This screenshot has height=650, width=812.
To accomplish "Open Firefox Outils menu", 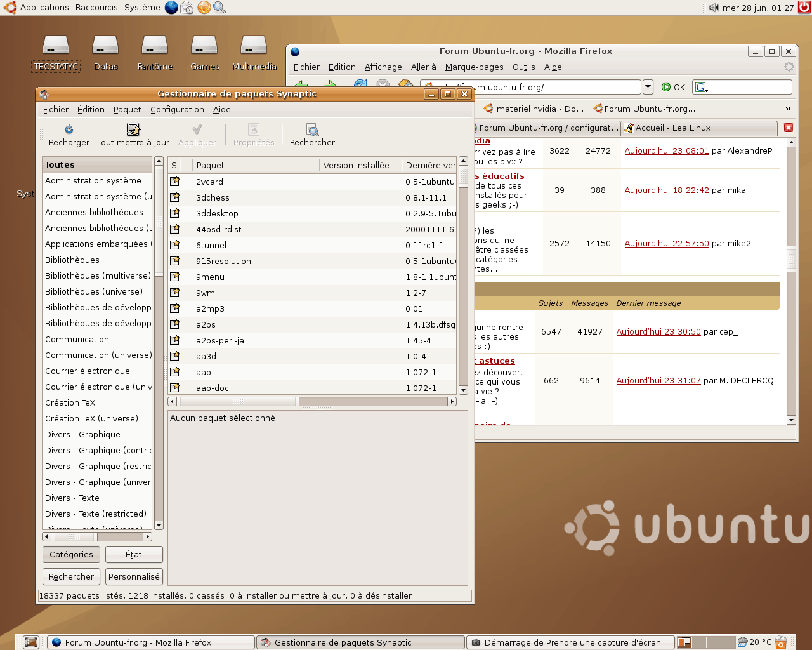I will coord(523,67).
